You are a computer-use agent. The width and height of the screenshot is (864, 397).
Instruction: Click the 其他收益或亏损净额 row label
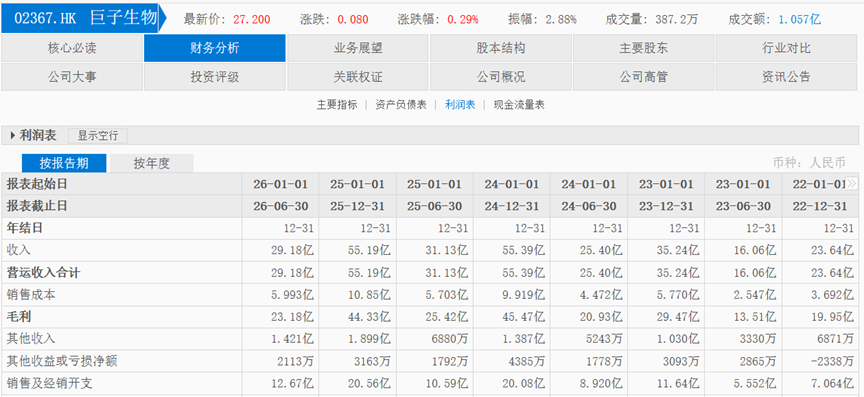(62, 361)
